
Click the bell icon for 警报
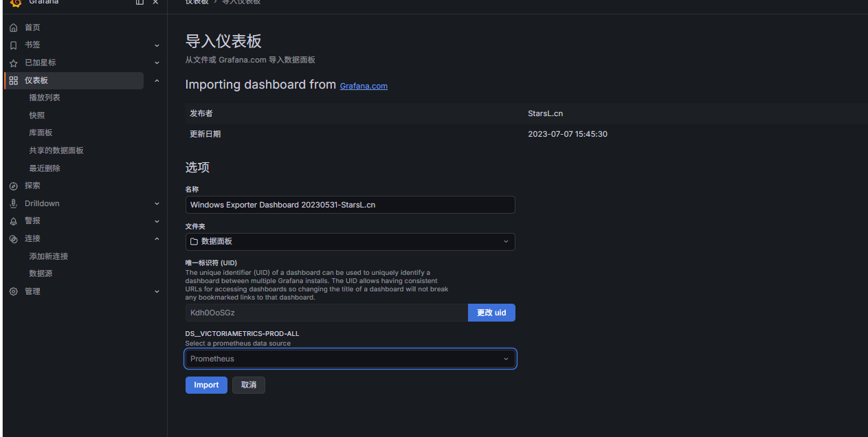click(x=14, y=221)
